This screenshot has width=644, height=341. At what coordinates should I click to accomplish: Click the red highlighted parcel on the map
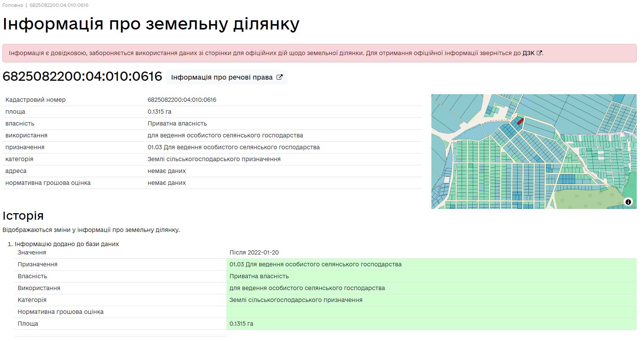[x=520, y=121]
